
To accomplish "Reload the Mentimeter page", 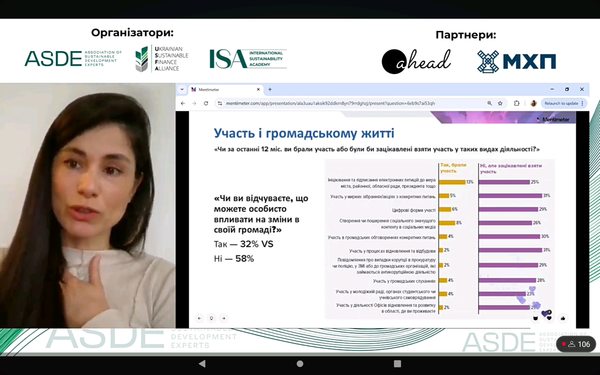I will tap(206, 103).
